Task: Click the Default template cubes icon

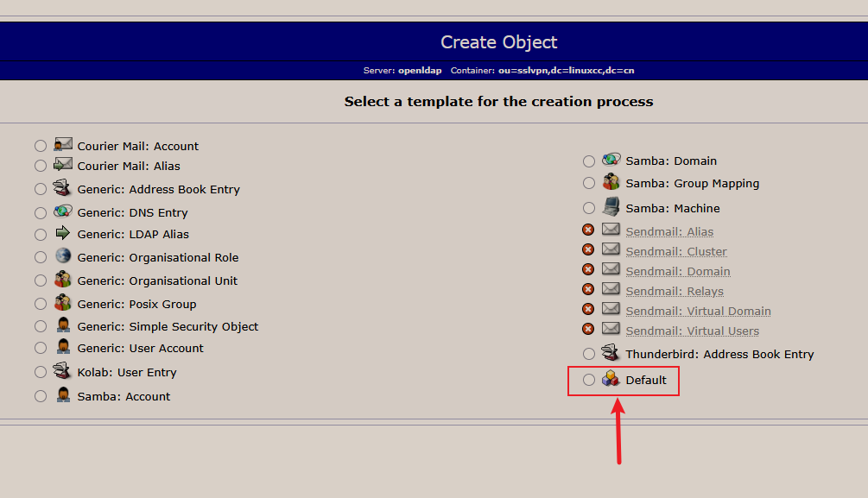Action: (611, 379)
